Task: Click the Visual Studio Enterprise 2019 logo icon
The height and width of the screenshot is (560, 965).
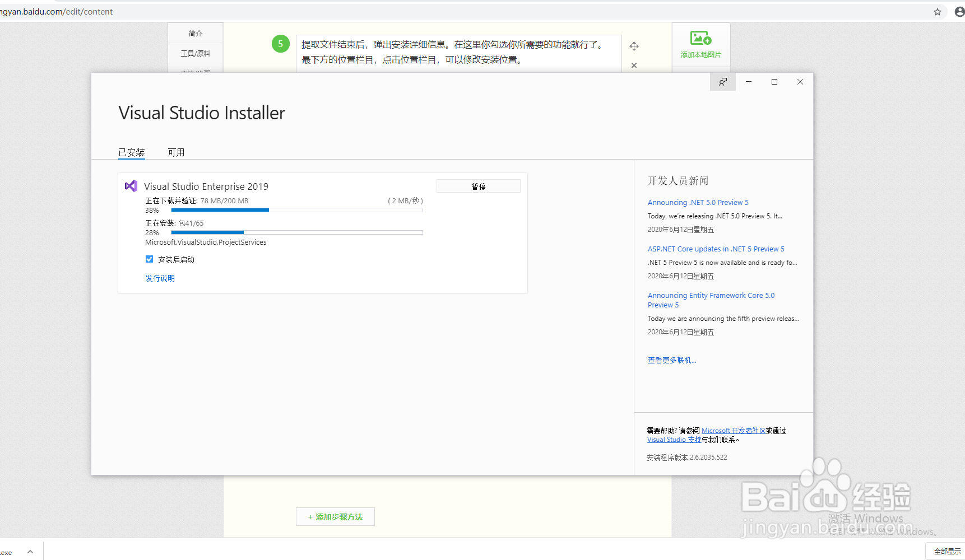Action: coord(131,186)
